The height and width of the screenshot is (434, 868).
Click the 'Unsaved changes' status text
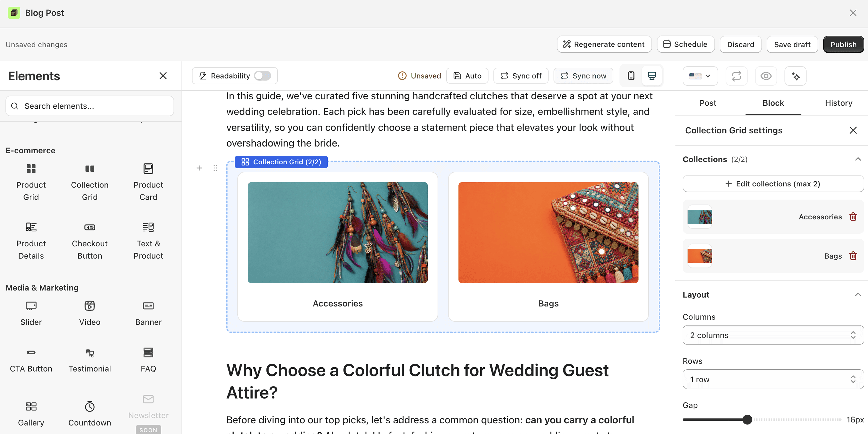click(x=36, y=44)
